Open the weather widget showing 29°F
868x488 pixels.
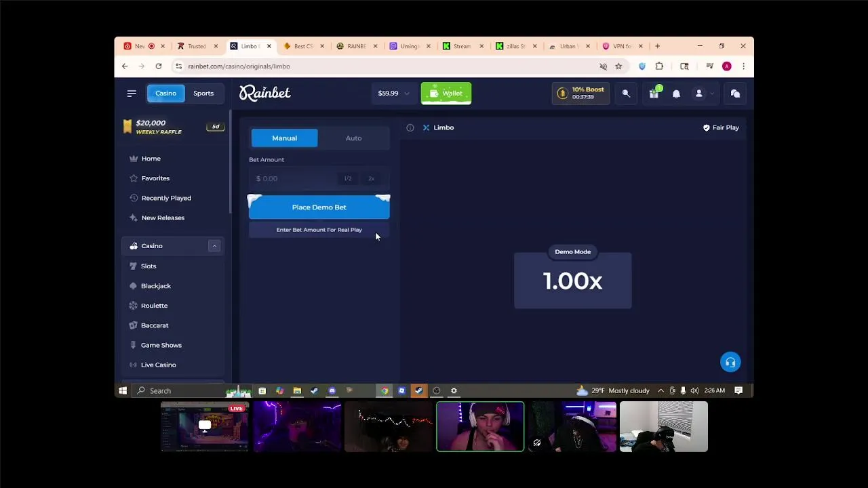tap(612, 390)
